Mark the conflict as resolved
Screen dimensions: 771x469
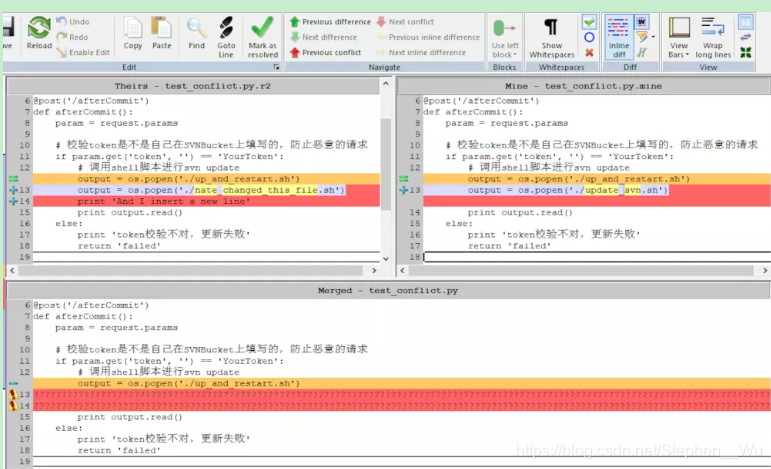coord(263,37)
